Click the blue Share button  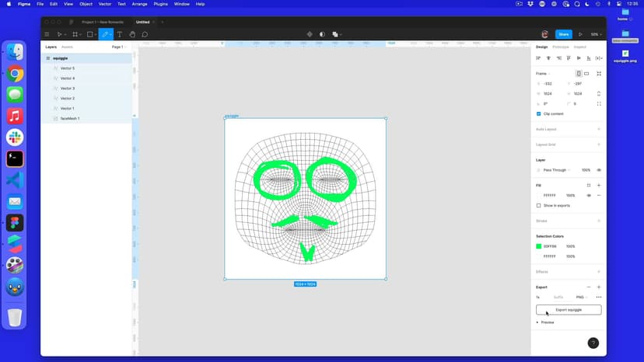click(563, 34)
